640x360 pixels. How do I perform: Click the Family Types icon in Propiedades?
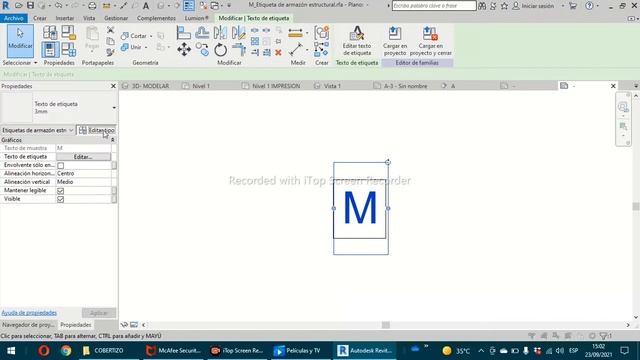69,50
